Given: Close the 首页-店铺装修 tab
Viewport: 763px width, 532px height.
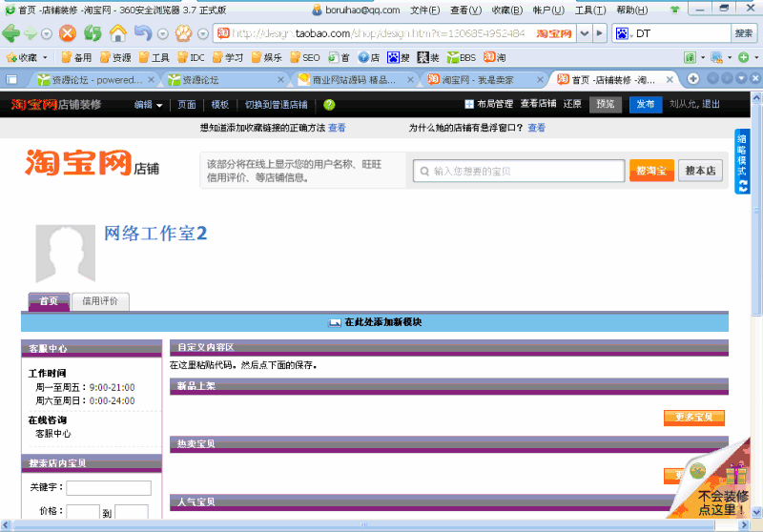Looking at the screenshot, I should pos(670,79).
